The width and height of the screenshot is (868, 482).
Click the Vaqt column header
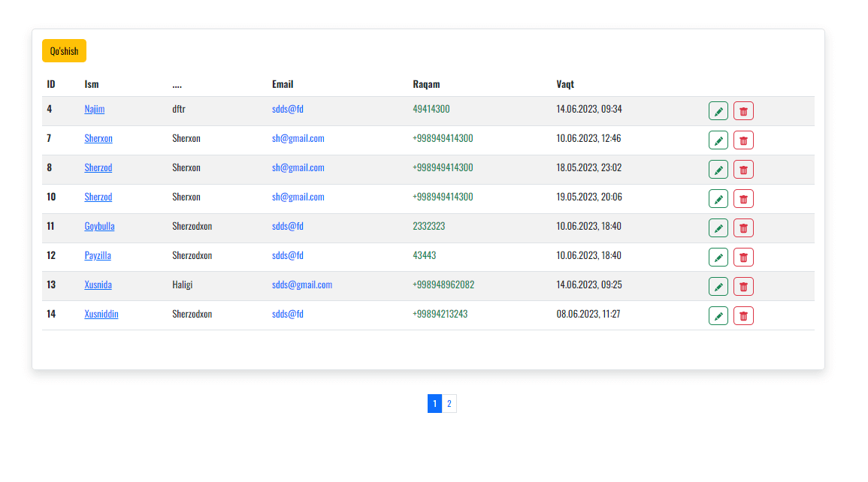[x=565, y=85]
